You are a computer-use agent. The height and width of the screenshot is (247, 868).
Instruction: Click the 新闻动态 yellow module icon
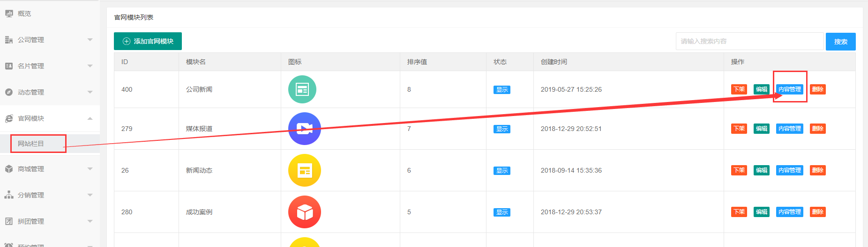(305, 170)
